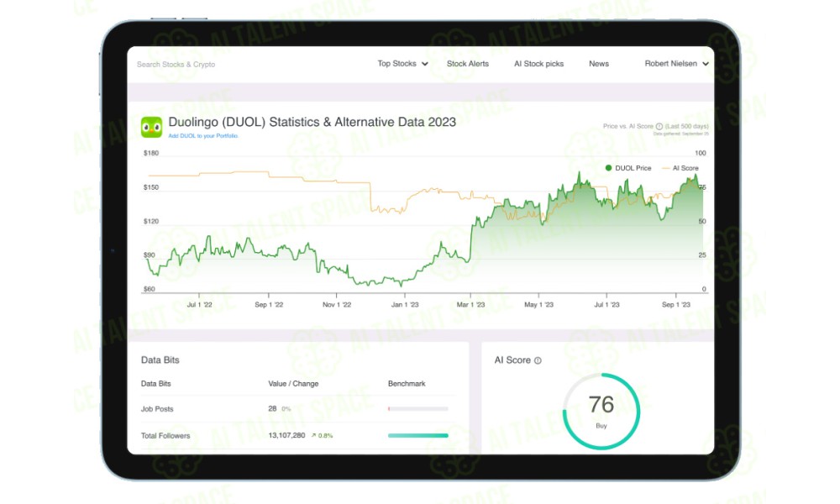Click the $180 price axis label

pos(151,153)
